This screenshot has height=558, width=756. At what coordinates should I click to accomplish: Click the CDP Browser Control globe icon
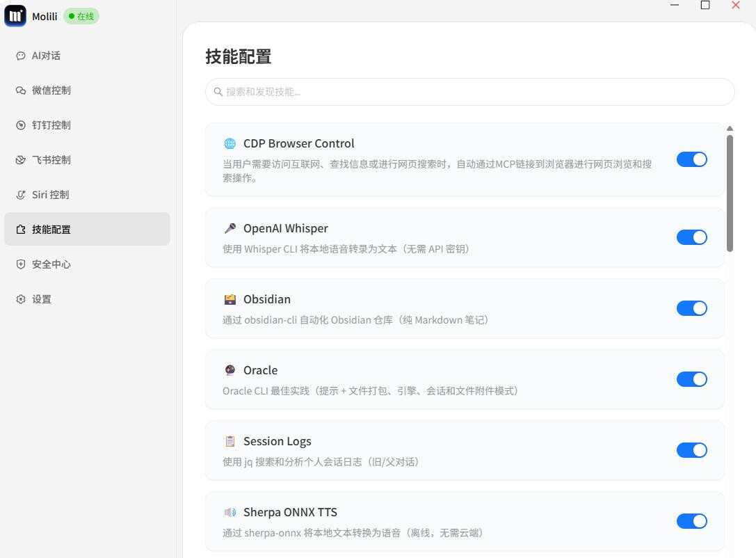[x=230, y=144]
